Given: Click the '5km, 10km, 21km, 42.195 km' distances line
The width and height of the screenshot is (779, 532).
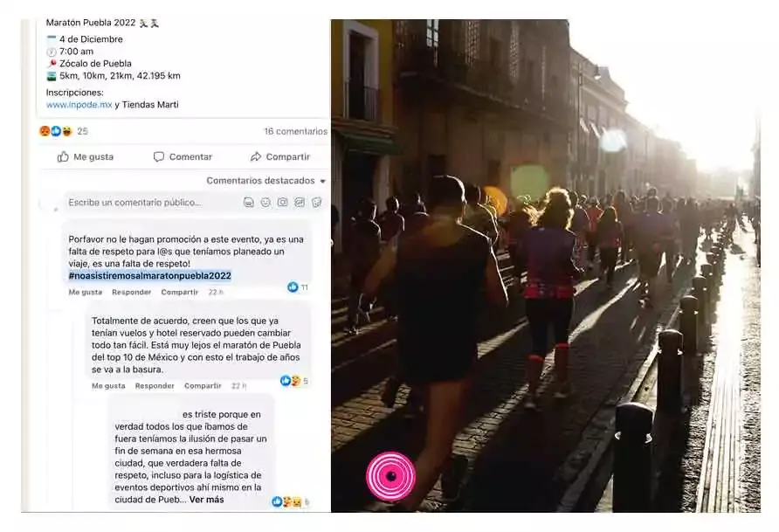Looking at the screenshot, I should (x=120, y=76).
